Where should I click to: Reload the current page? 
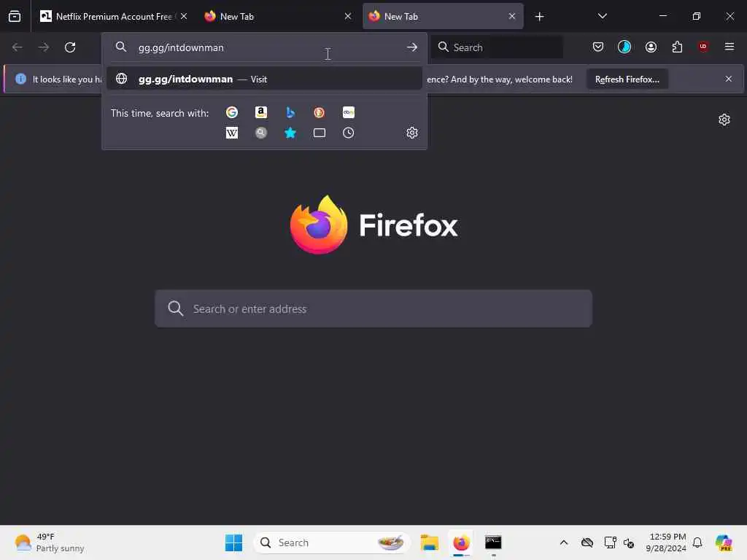click(70, 47)
